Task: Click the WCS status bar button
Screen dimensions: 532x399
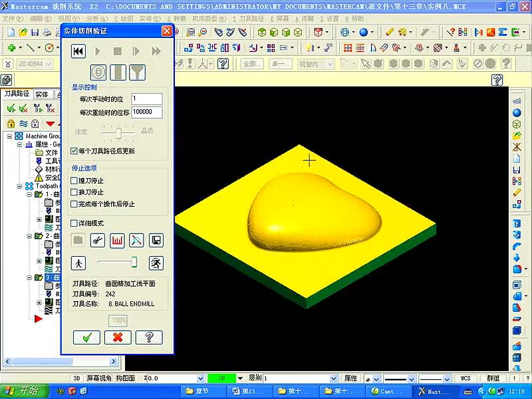Action: [465, 378]
